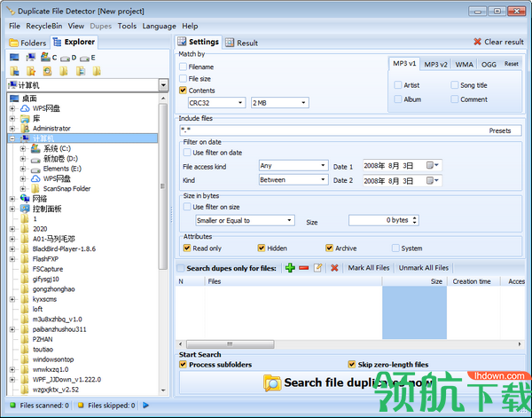Click Mark All Files button
Viewport: 532px width, 418px height.
(369, 268)
